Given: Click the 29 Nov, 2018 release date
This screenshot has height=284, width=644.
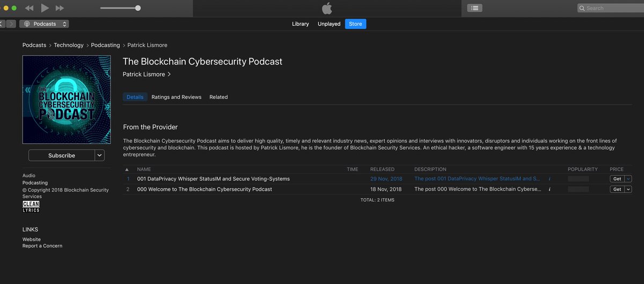Looking at the screenshot, I should pyautogui.click(x=386, y=179).
